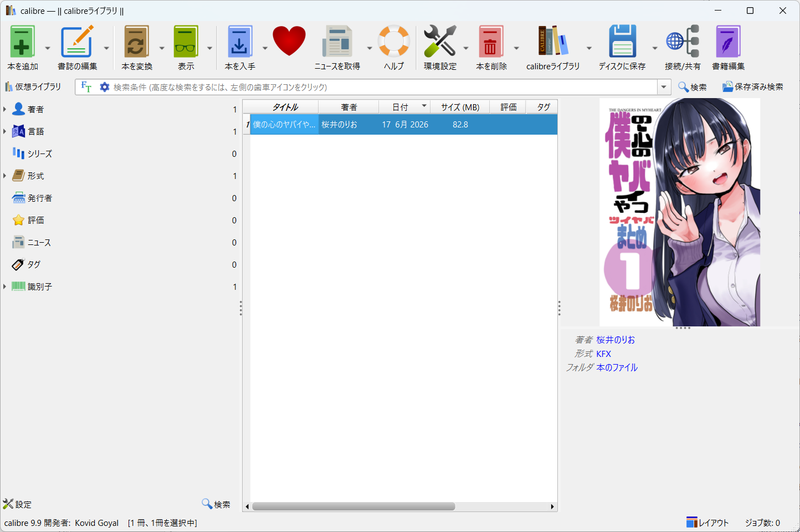Open the calibreライブラリ dropdown arrow
The image size is (800, 532).
tap(589, 48)
